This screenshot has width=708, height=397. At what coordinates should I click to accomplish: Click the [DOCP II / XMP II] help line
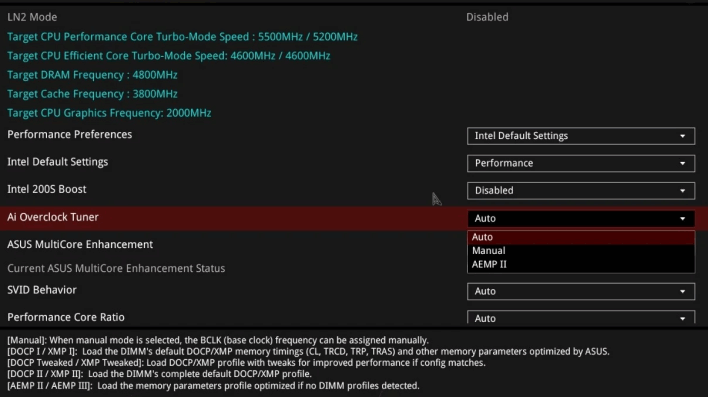tap(159, 374)
